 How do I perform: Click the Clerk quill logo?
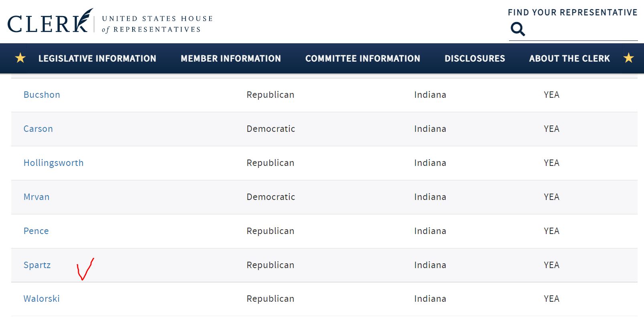pos(50,21)
